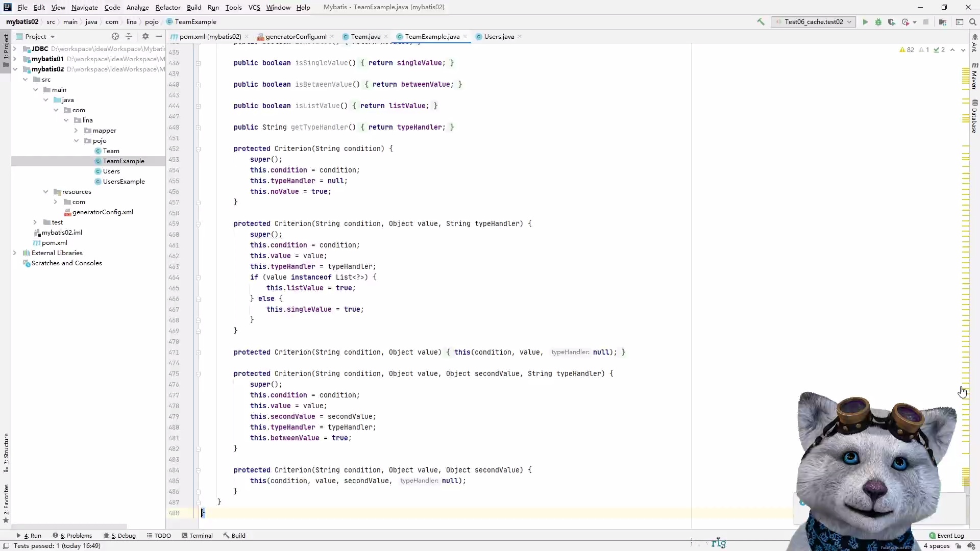Open Project Structure icon
Screen dimensions: 980x551
tap(943, 22)
